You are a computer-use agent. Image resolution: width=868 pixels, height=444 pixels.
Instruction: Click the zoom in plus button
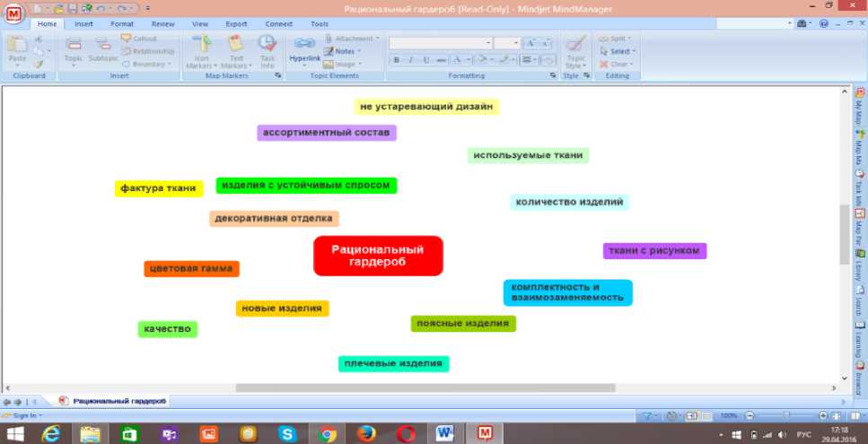click(x=823, y=415)
